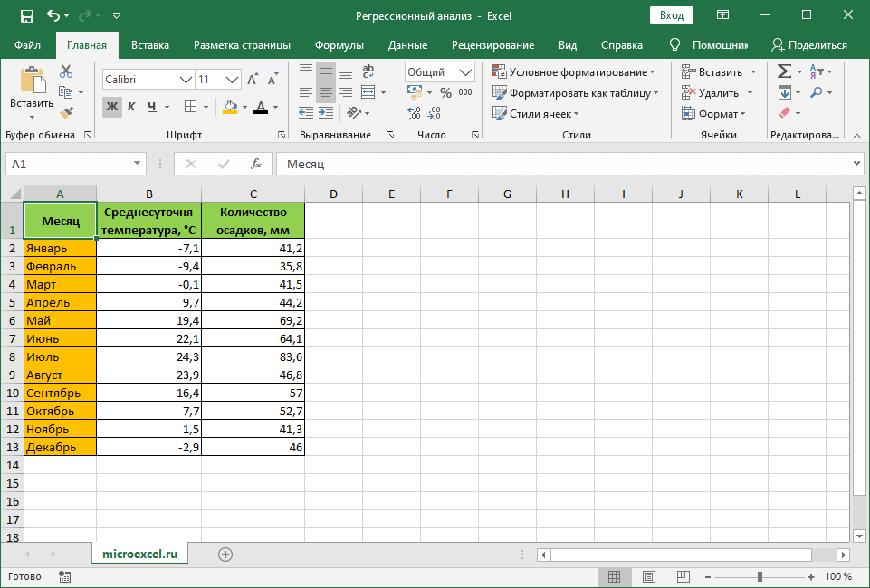The image size is (870, 588).
Task: Click the Insert Function fx icon
Action: (256, 164)
